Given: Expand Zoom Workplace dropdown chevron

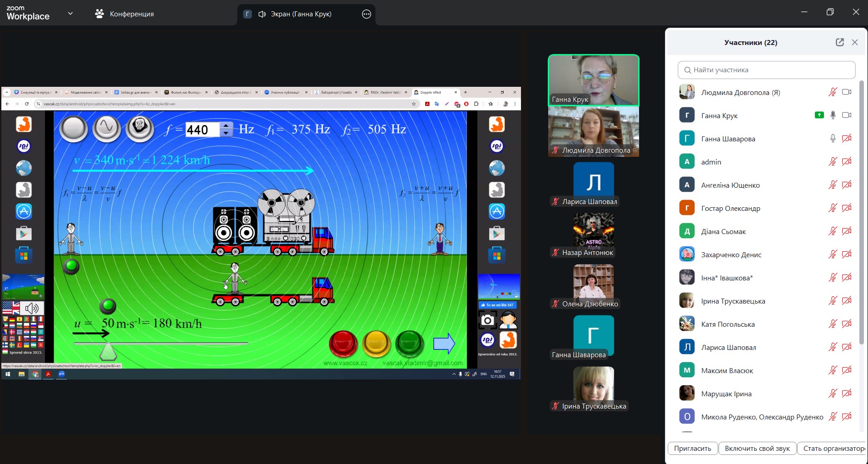Looking at the screenshot, I should click(70, 14).
